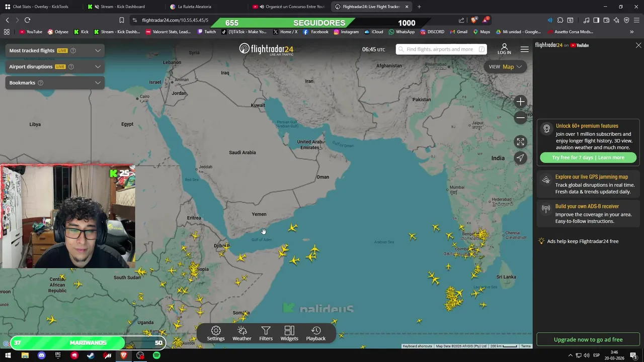
Task: Expand Bookmarks panel
Action: coord(98,82)
